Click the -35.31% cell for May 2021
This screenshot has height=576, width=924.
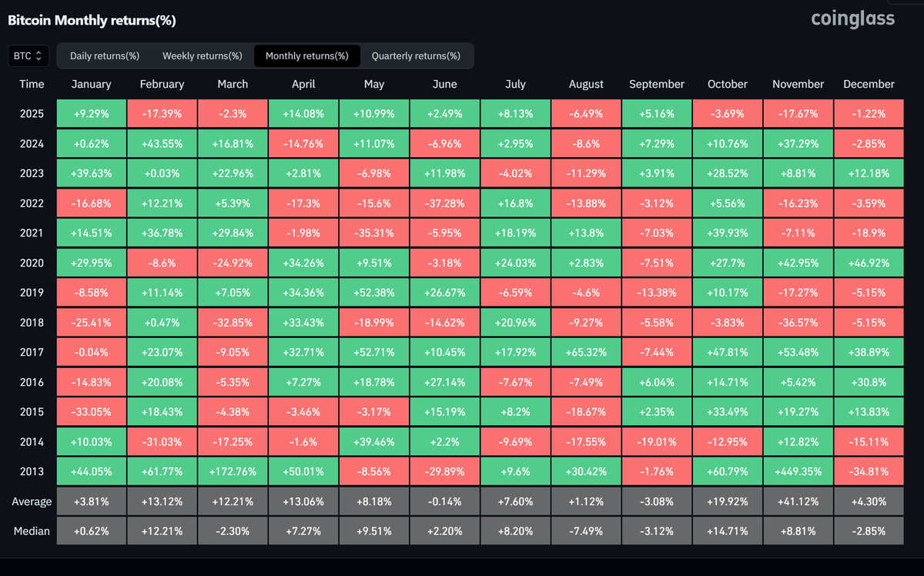374,233
